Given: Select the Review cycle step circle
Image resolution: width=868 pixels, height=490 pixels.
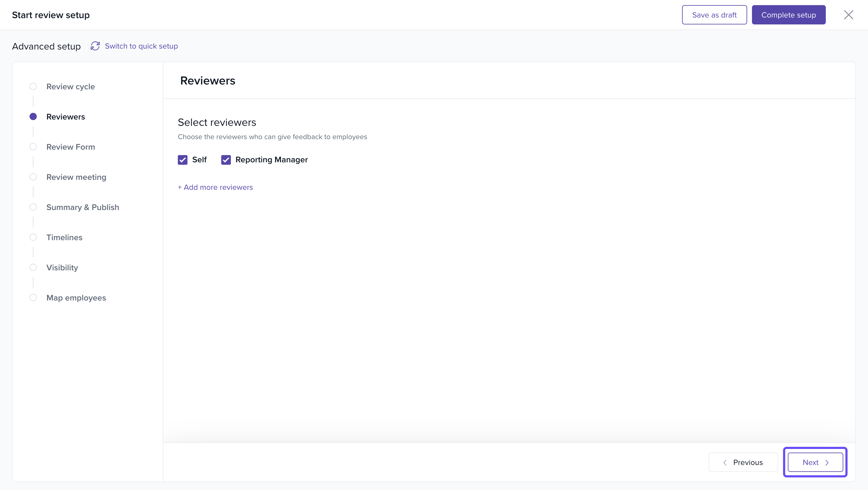Looking at the screenshot, I should tap(33, 86).
